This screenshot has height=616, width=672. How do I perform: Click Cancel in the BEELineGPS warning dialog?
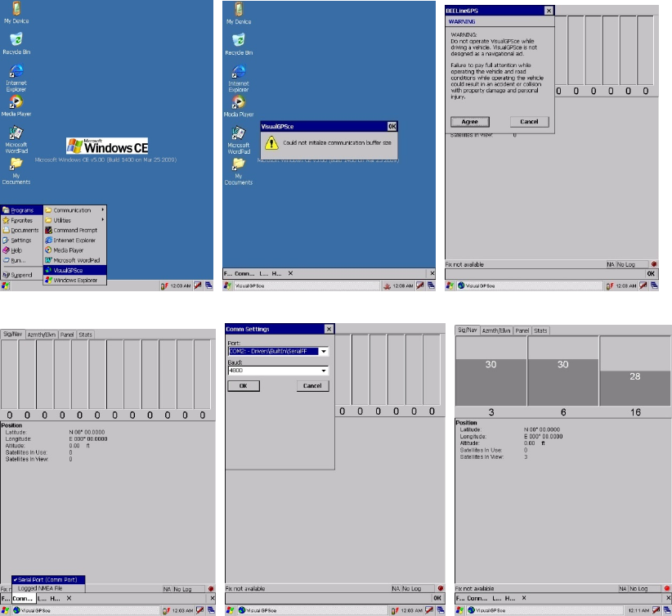click(529, 122)
